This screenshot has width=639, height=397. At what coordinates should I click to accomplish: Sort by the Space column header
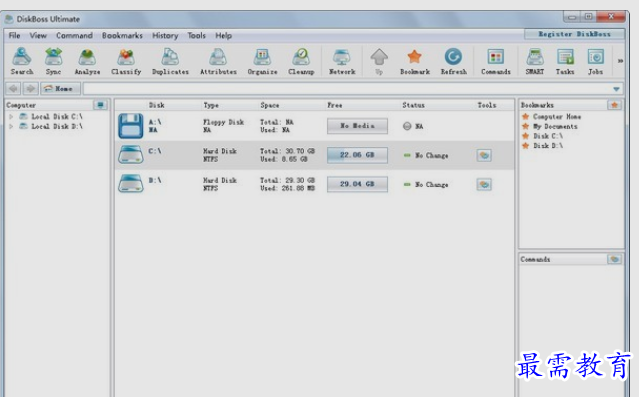click(x=270, y=105)
